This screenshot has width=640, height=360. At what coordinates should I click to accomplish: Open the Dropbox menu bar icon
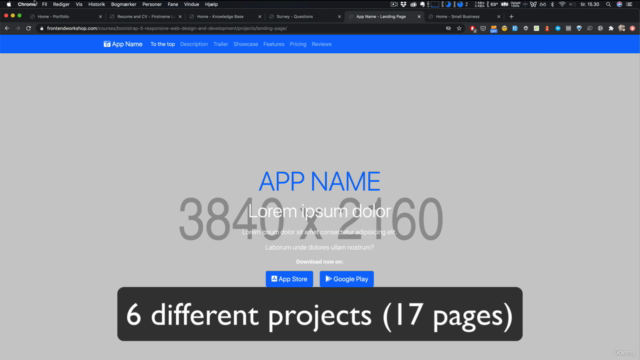tap(403, 4)
